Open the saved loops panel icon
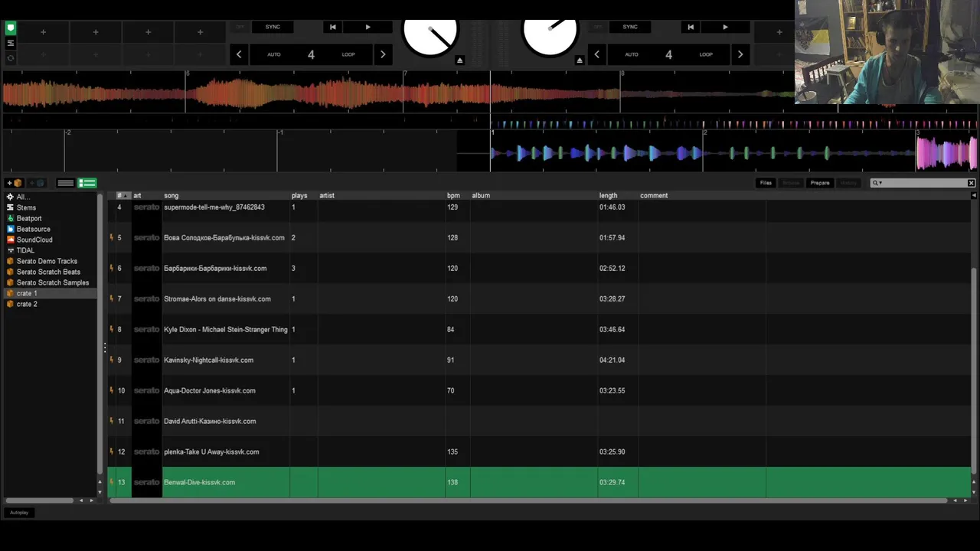 pyautogui.click(x=11, y=43)
